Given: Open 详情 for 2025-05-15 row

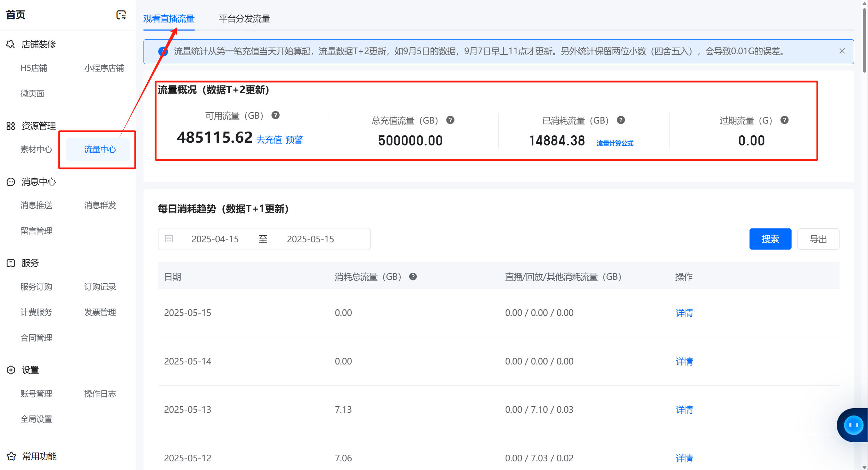Looking at the screenshot, I should tap(684, 313).
